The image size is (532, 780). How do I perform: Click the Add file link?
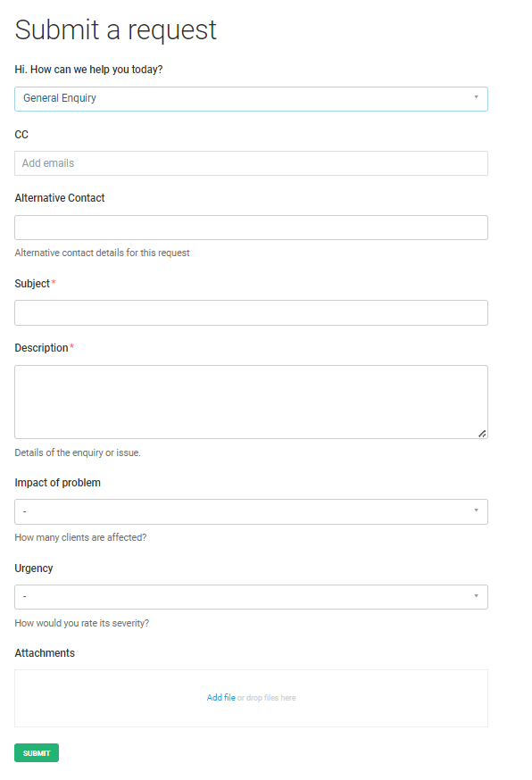221,697
